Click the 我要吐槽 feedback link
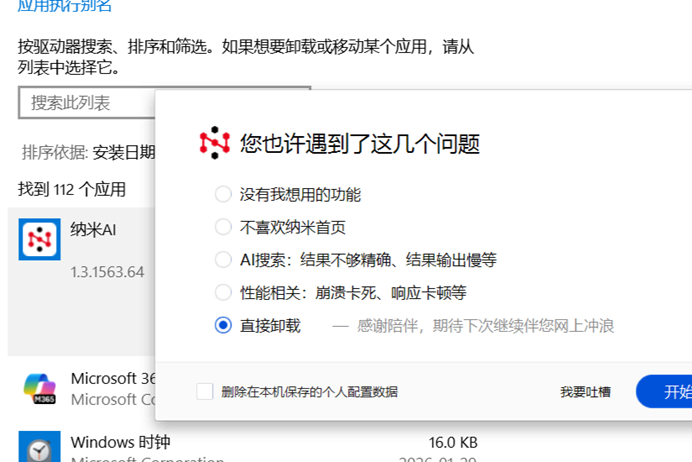 pos(585,392)
